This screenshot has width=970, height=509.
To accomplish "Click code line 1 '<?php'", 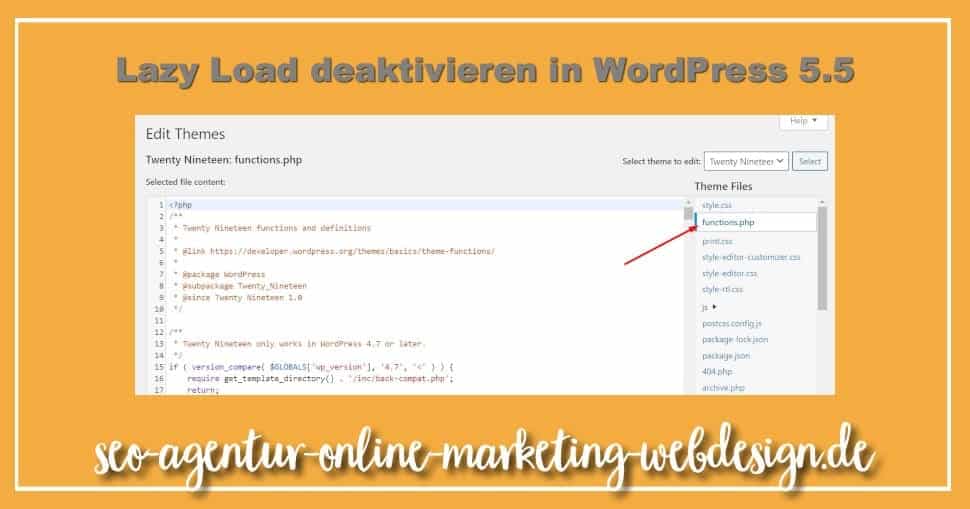I will point(181,205).
